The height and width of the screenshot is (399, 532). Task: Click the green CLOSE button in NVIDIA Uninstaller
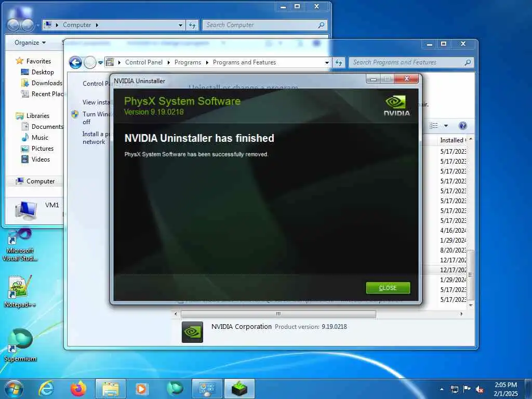click(388, 288)
